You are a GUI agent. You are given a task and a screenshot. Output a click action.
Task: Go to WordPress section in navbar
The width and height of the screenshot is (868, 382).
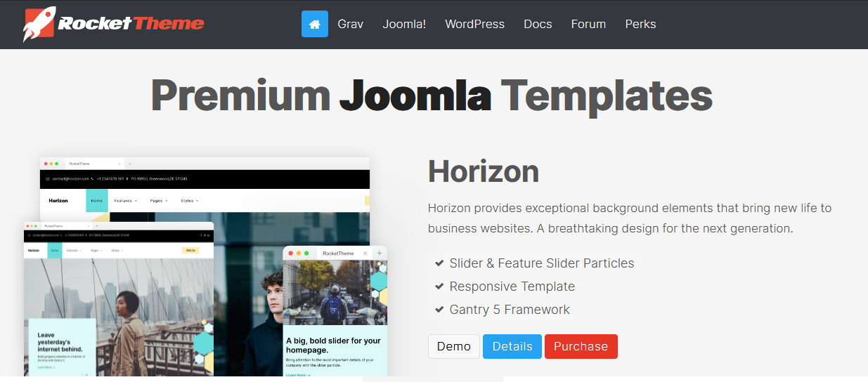pos(474,24)
